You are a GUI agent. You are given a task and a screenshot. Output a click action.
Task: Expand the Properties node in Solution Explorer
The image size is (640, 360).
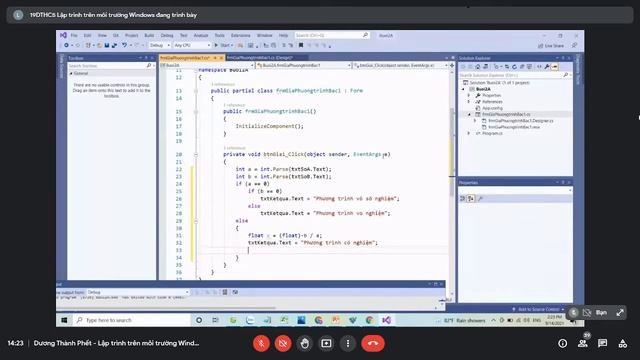coord(469,95)
